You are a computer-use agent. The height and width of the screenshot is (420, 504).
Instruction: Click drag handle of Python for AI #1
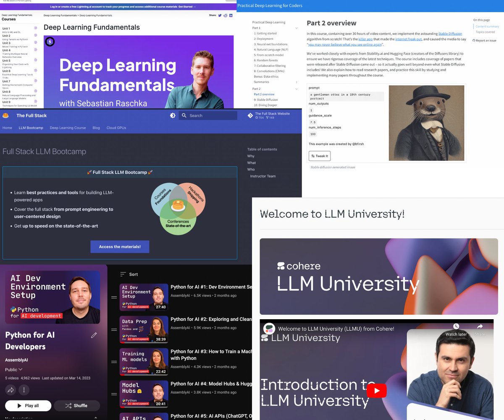[114, 297]
